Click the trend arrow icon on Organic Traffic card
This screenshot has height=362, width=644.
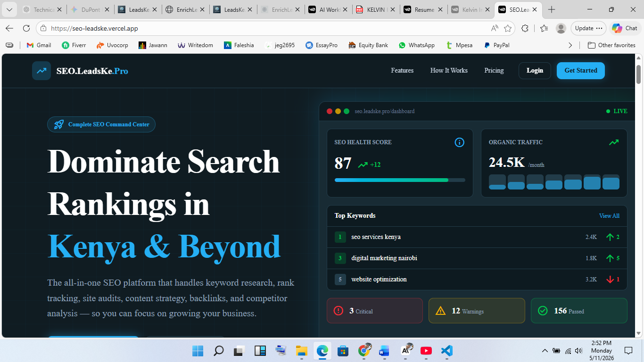tap(614, 142)
